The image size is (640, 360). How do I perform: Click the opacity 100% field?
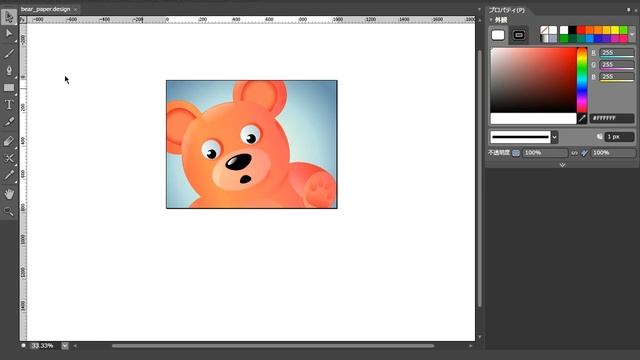(545, 153)
